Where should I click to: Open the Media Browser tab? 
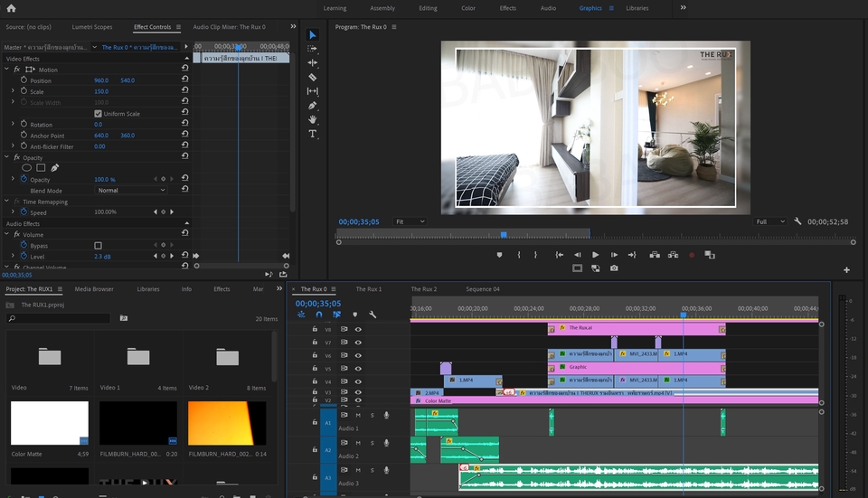(x=94, y=289)
